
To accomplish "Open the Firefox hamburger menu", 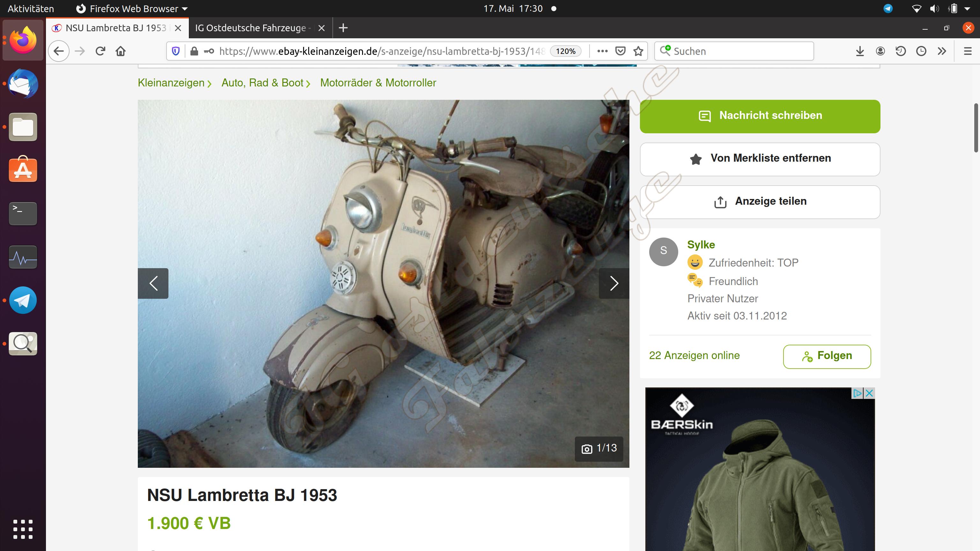I will [x=968, y=51].
